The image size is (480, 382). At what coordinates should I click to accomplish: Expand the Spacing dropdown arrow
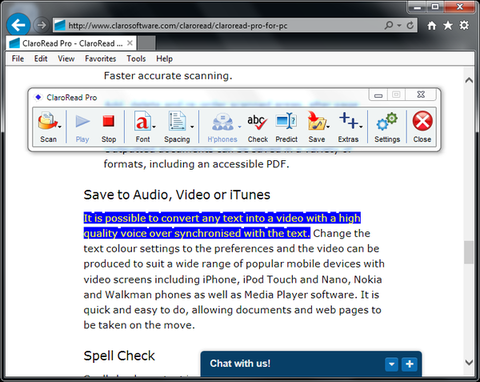point(192,127)
